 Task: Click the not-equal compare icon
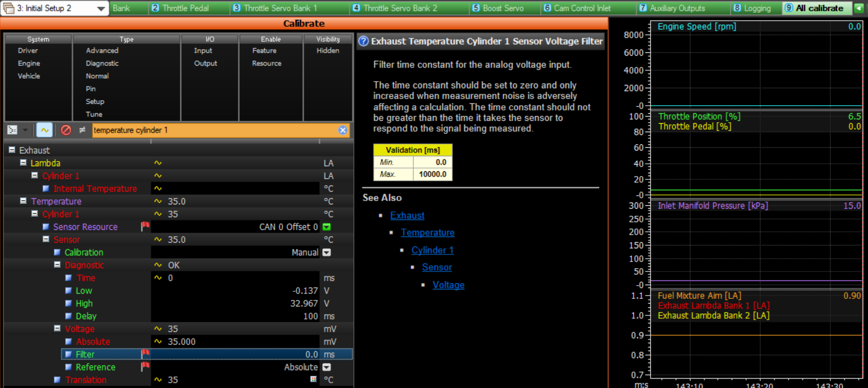point(82,130)
